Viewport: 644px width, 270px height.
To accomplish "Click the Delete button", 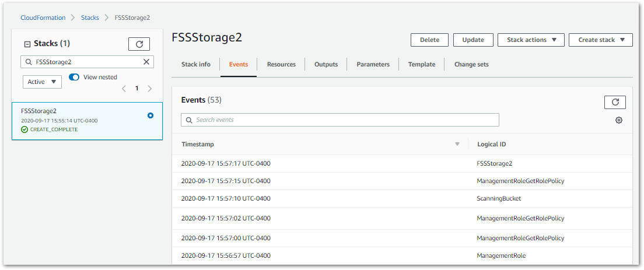I will coord(429,40).
